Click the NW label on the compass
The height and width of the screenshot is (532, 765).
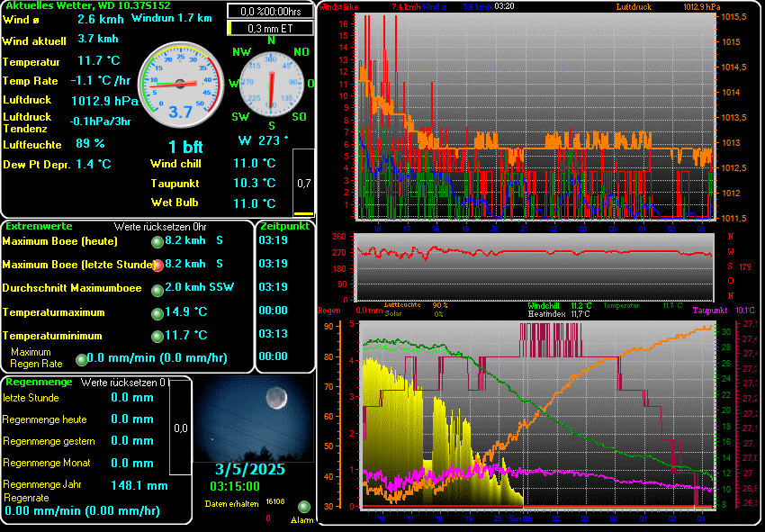pyautogui.click(x=241, y=52)
